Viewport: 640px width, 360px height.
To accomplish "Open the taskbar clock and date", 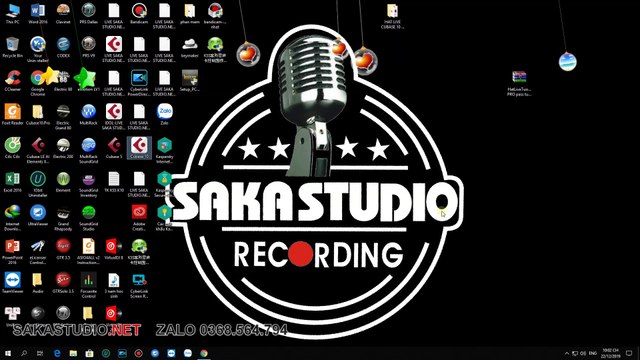I will [x=610, y=353].
